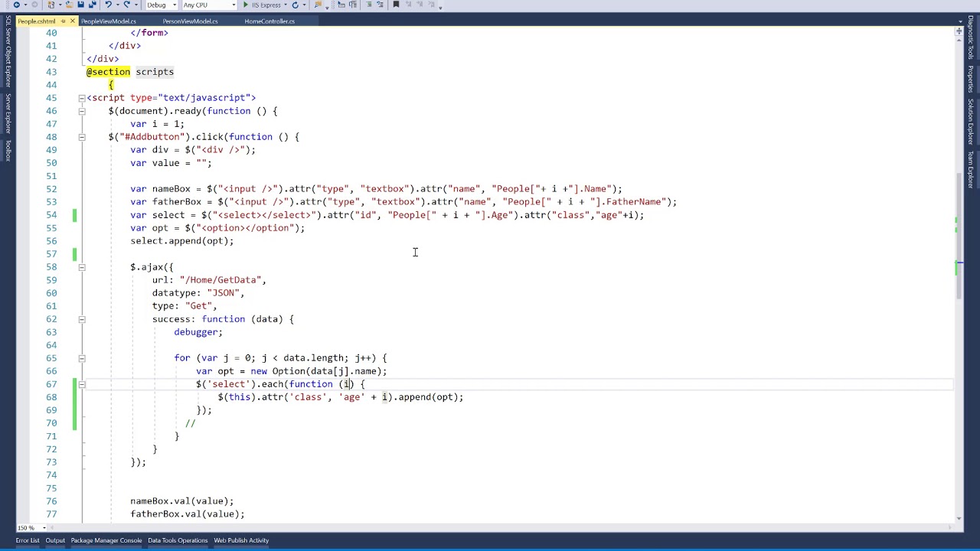Image resolution: width=980 pixels, height=551 pixels.
Task: Open the Package Manager Console tab
Action: click(106, 540)
